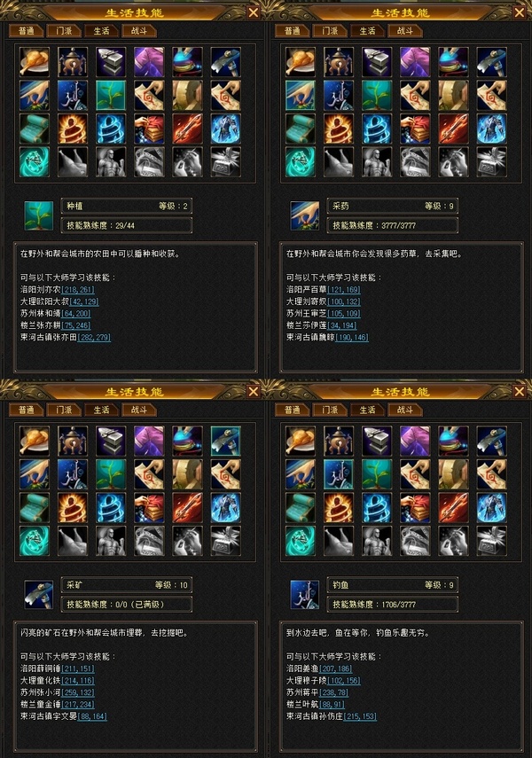Screen dimensions: 532x758
Task: Click the anvil forging icon in 采矿 panel
Action: click(111, 441)
